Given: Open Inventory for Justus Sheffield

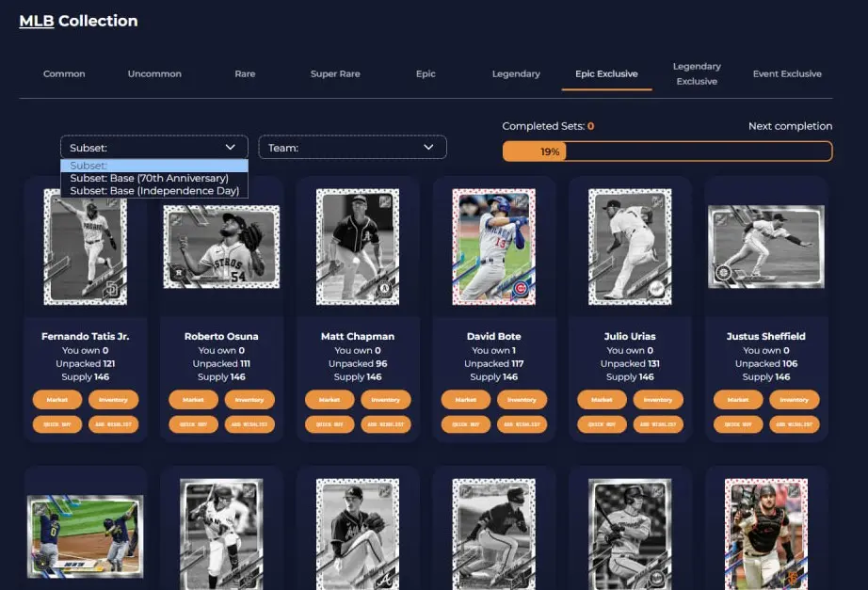Looking at the screenshot, I should pyautogui.click(x=794, y=400).
